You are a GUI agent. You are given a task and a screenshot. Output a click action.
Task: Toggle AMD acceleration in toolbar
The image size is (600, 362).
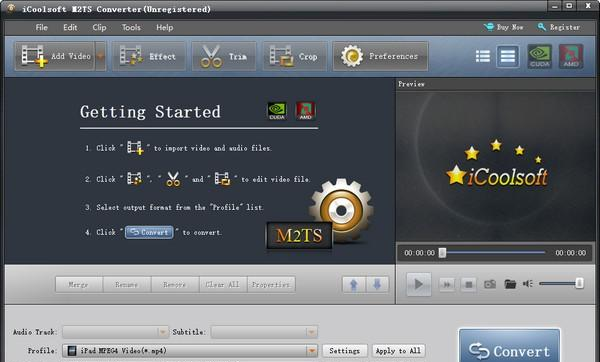coord(571,56)
